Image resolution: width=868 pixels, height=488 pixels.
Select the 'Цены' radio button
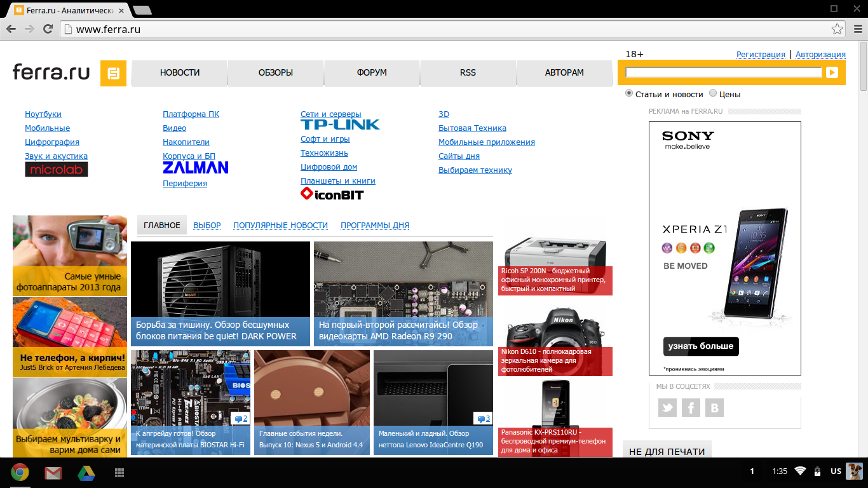point(712,93)
